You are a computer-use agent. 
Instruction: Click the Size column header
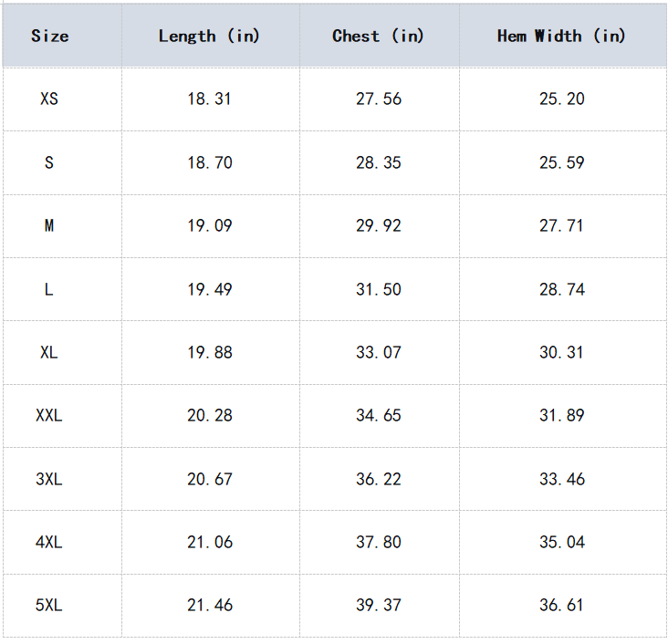[x=49, y=36]
